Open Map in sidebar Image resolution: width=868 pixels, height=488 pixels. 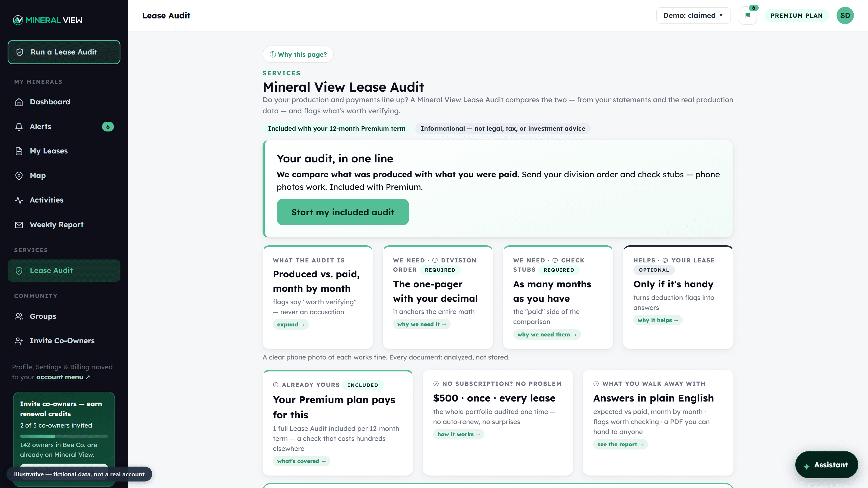tap(64, 176)
